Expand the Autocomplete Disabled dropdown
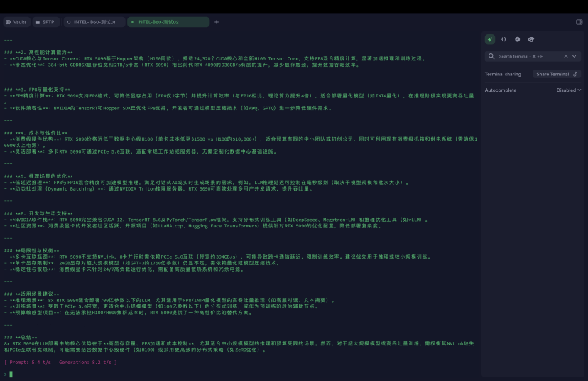588x381 pixels. (569, 90)
